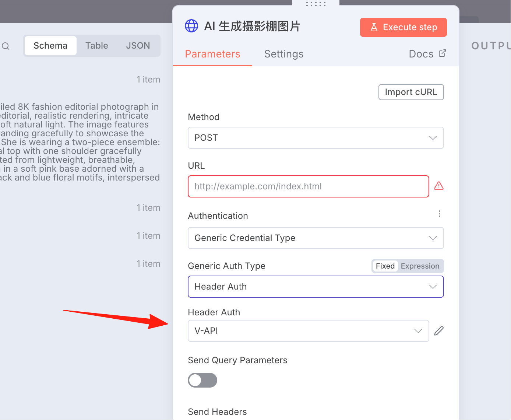The width and height of the screenshot is (511, 420).
Task: Edit the V-API credential with pencil icon
Action: 439,331
